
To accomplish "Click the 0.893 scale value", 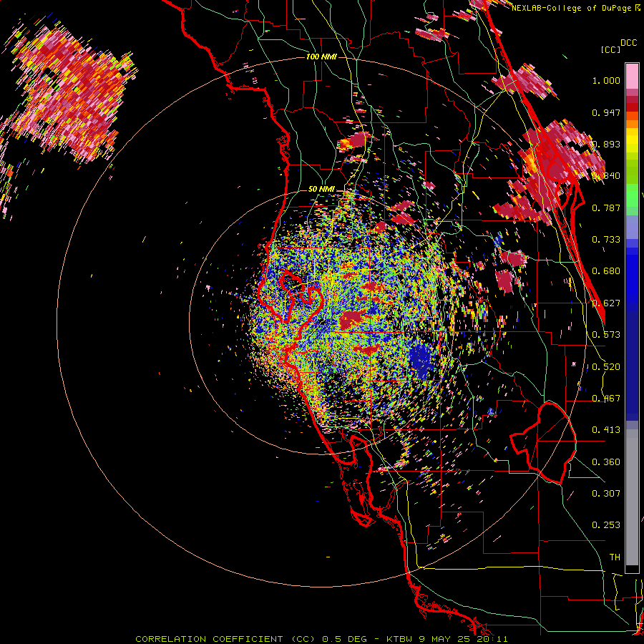I will click(x=606, y=144).
